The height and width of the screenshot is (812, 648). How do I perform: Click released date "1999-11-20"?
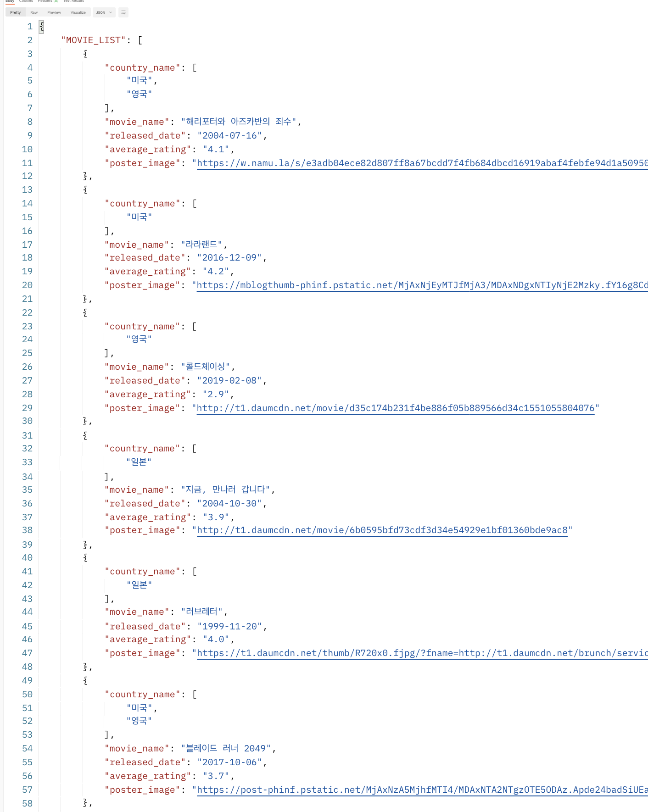229,627
